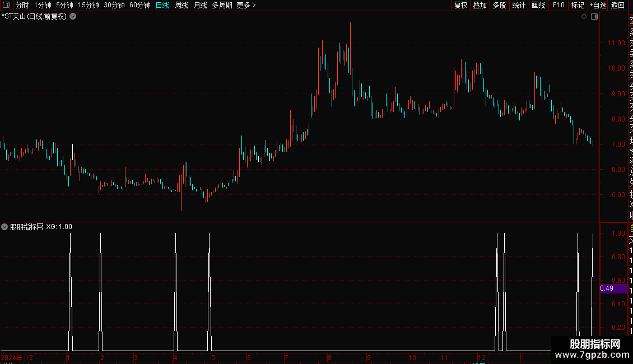Open the 复权 adjustment options
This screenshot has height=364, width=633.
460,5
